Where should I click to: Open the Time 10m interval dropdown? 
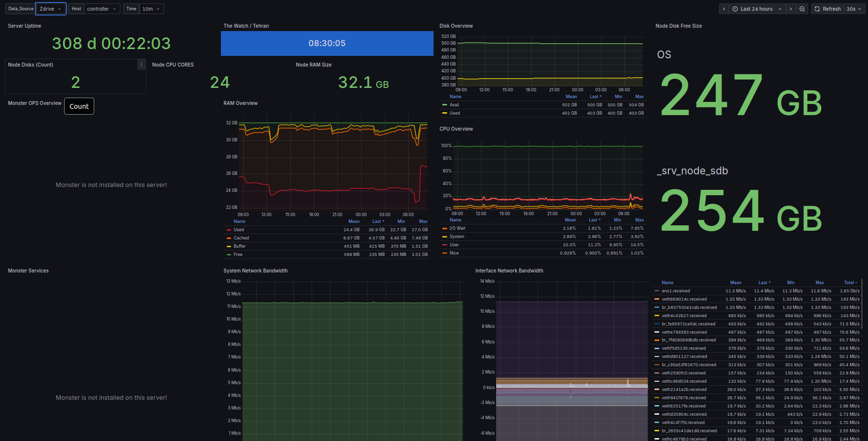pyautogui.click(x=151, y=9)
